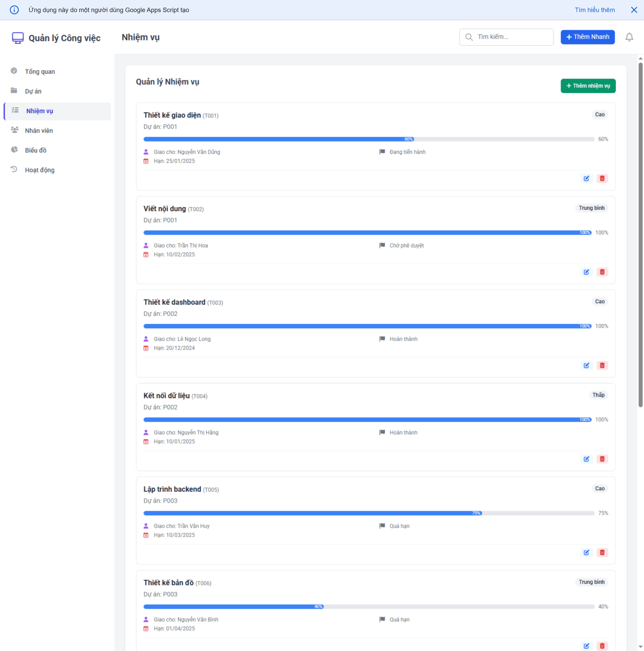Edit the Thiết kế dashboard task
This screenshot has width=644, height=651.
tap(587, 365)
